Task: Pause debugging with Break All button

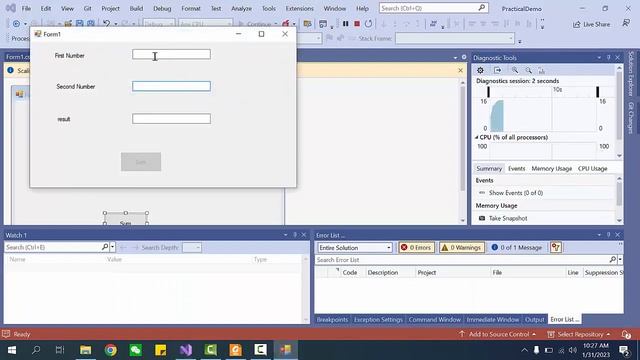Action: point(345,24)
